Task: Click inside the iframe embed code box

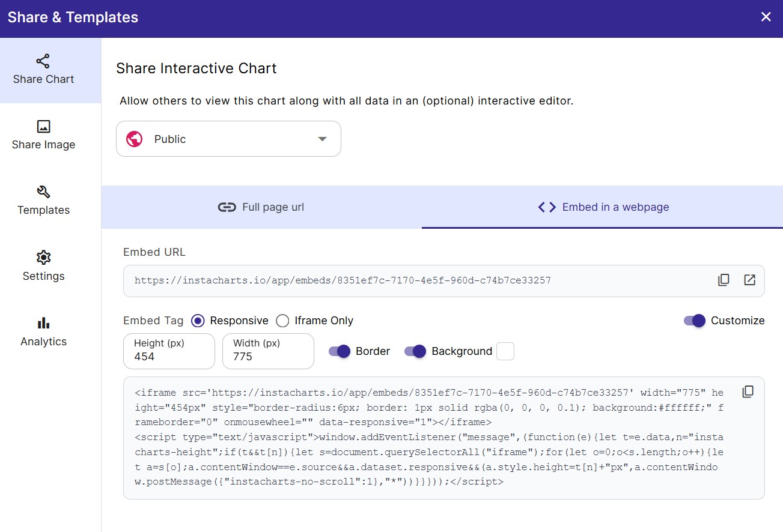Action: click(x=444, y=438)
